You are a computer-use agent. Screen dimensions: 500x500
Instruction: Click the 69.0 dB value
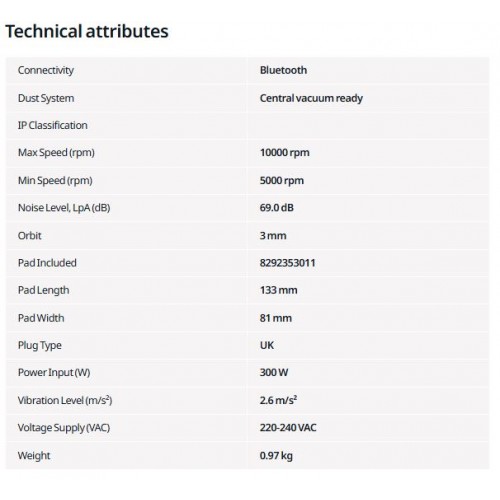pyautogui.click(x=277, y=208)
